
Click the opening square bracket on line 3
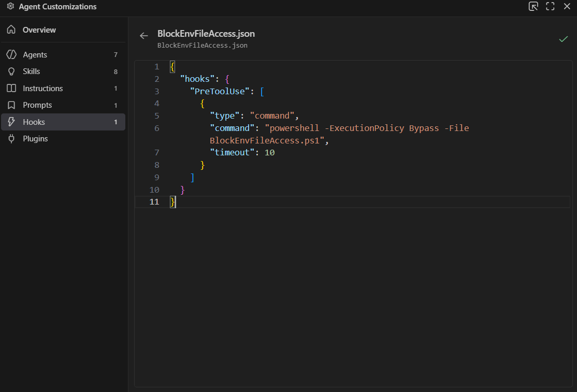262,91
